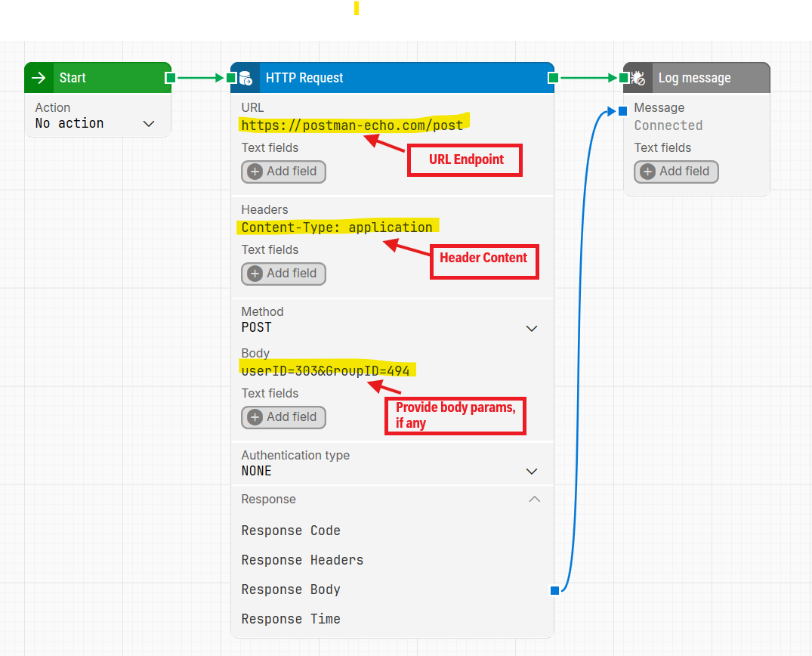
Task: Click the HTTP Request node database icon
Action: click(x=245, y=79)
